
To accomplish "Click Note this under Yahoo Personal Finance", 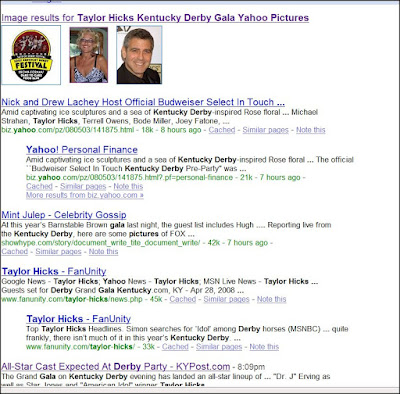I will click(x=128, y=186).
